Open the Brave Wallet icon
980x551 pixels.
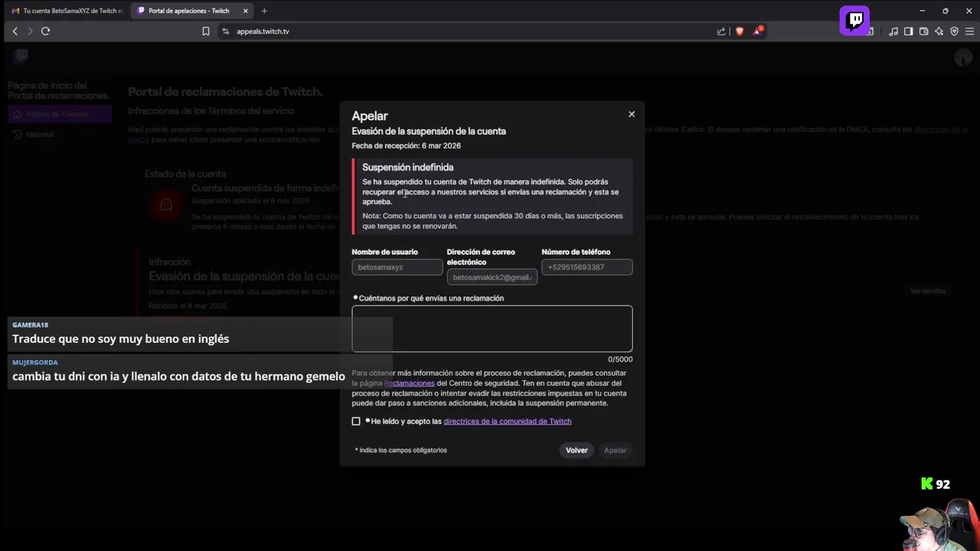[923, 31]
